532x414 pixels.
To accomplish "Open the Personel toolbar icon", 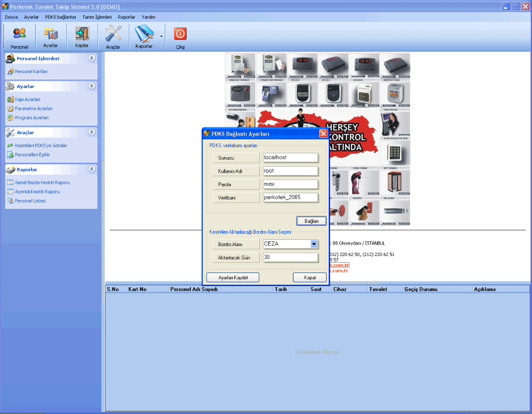I will [x=19, y=37].
